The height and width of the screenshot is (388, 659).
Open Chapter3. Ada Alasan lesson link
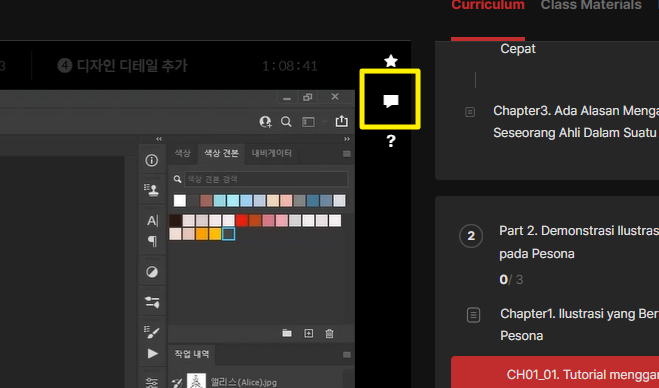576,122
